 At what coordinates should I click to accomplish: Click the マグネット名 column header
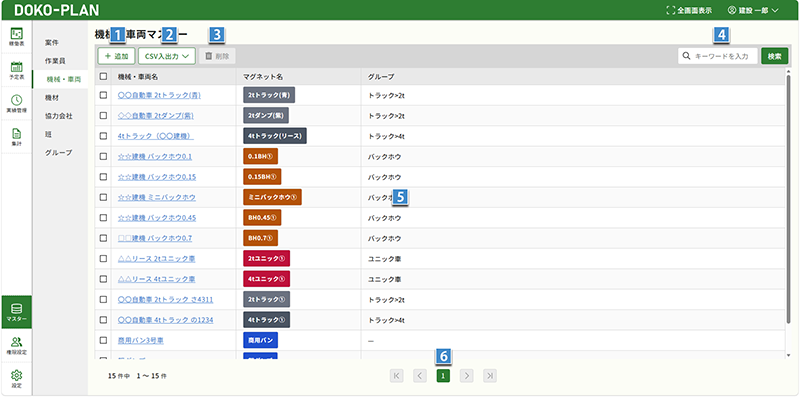pos(263,77)
